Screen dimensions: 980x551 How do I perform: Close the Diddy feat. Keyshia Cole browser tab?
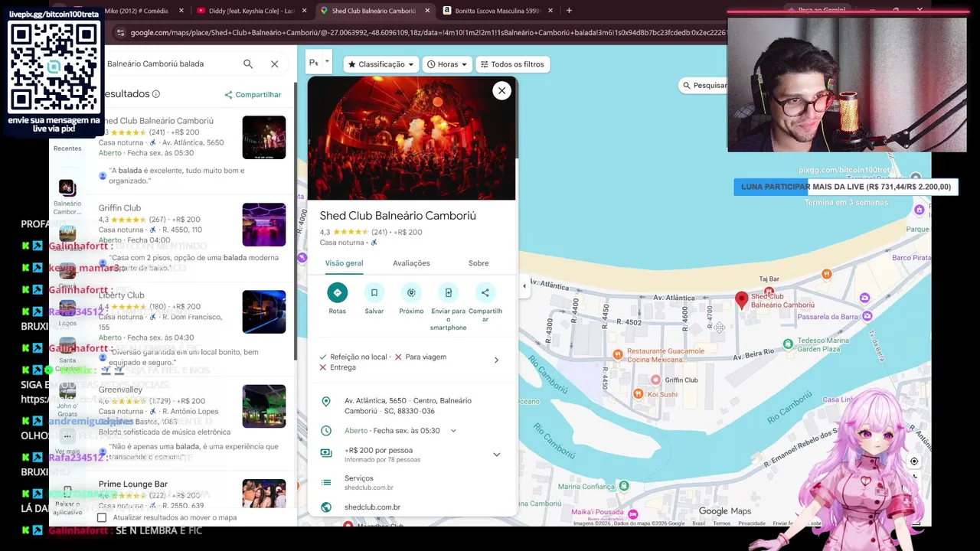[x=304, y=11]
